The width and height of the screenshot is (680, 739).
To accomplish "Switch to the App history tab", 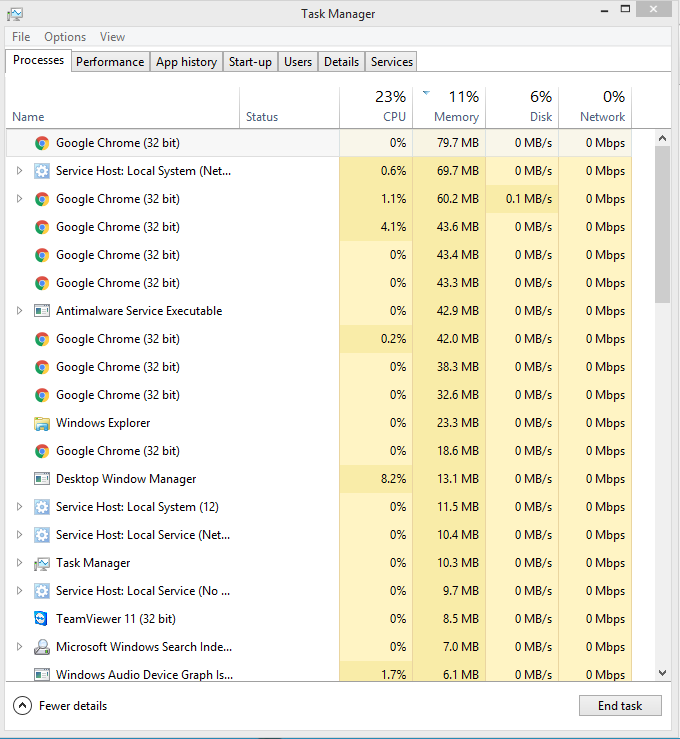I will [x=186, y=62].
